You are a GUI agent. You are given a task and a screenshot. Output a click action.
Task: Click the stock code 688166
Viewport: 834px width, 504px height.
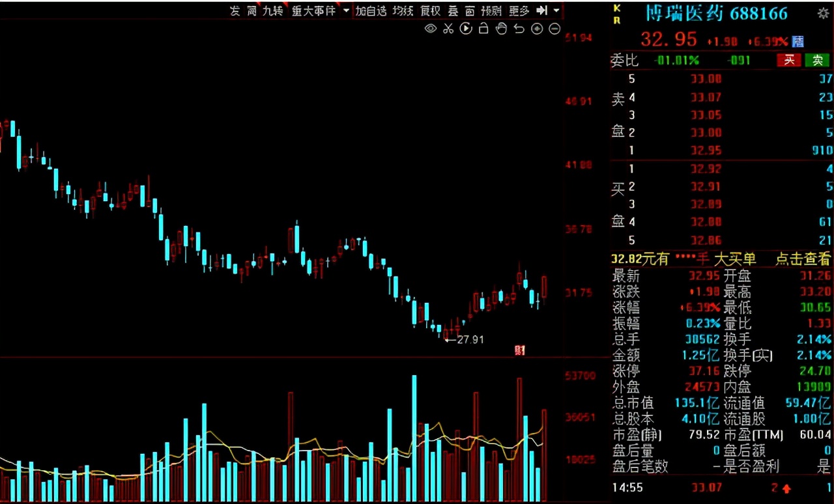759,13
